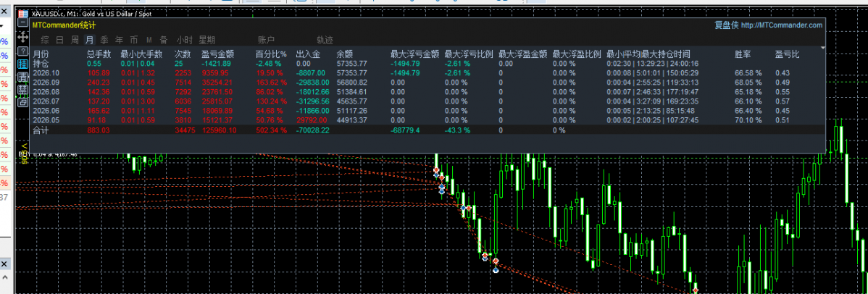868x294 pixels.
Task: Select the 2026.09 month row
Action: pyautogui.click(x=428, y=82)
